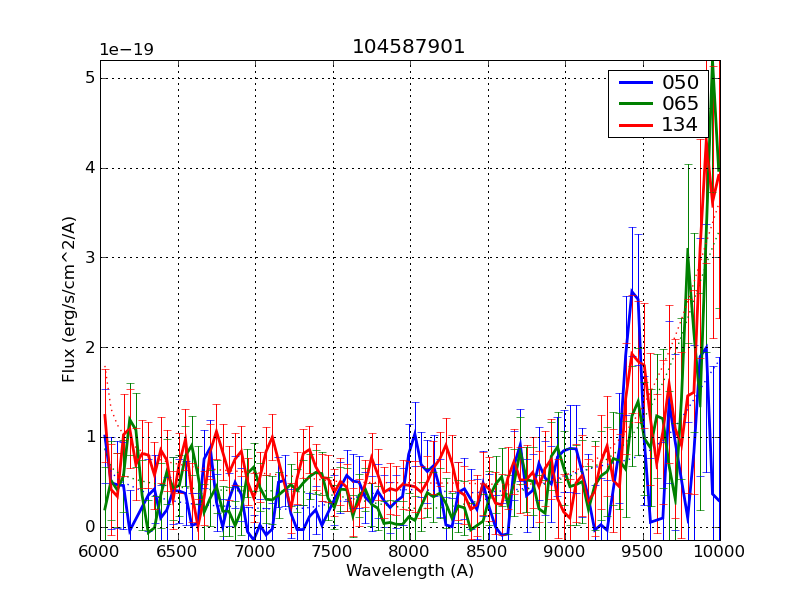Click the red line swatch in legend
This screenshot has height=600, width=800.
633,126
